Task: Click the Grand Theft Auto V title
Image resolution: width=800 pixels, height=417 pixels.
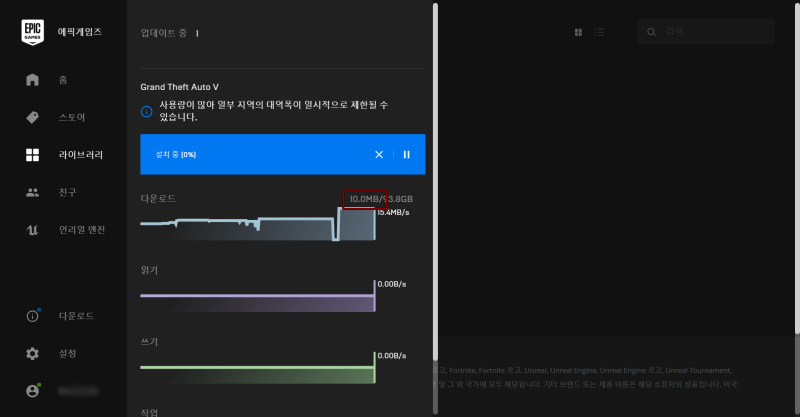Action: point(180,87)
